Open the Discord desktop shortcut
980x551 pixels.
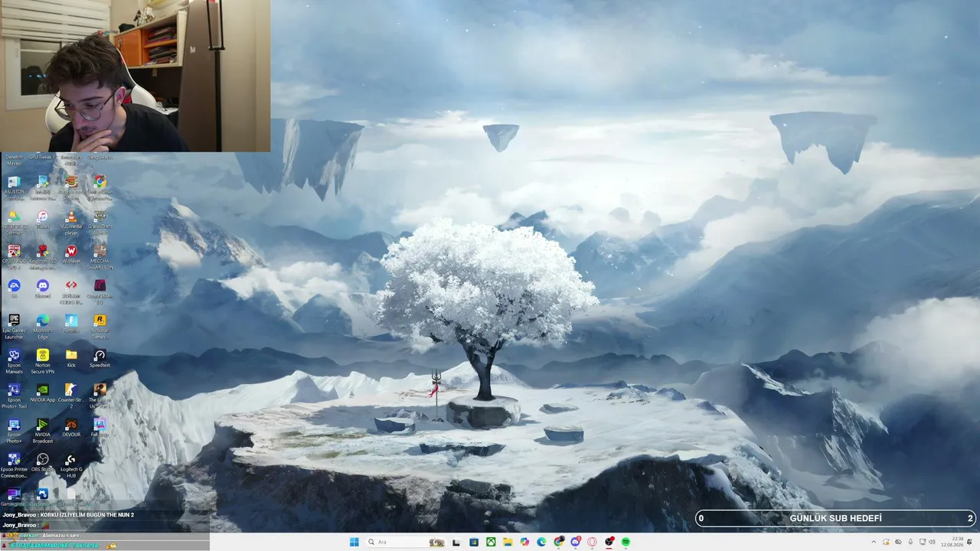(x=43, y=289)
